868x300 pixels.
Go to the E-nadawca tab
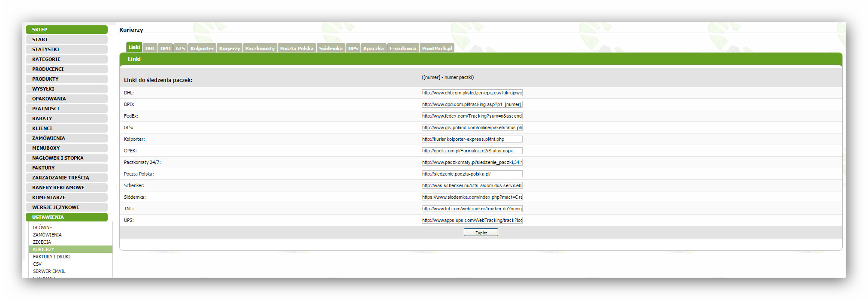[402, 48]
